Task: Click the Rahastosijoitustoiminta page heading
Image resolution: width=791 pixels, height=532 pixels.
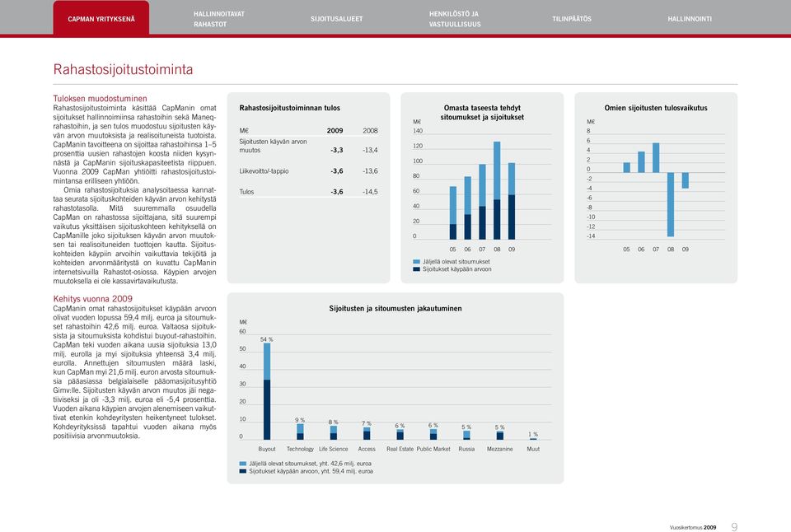Action: click(x=123, y=69)
